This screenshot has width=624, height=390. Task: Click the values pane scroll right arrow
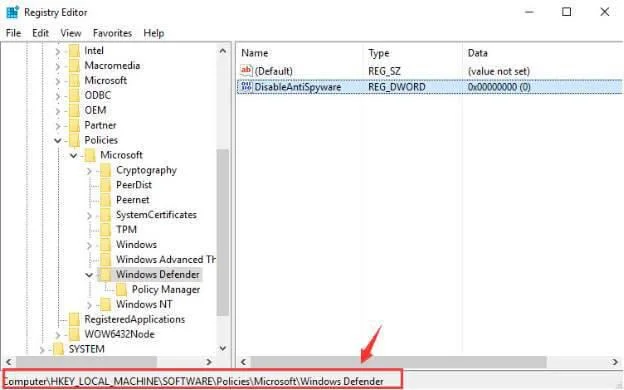click(615, 362)
